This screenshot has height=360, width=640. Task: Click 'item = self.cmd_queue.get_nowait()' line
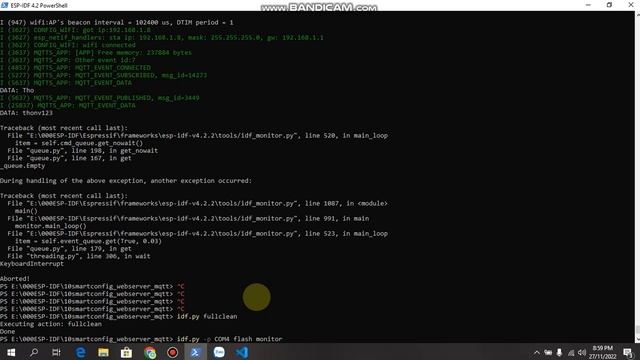tap(79, 143)
